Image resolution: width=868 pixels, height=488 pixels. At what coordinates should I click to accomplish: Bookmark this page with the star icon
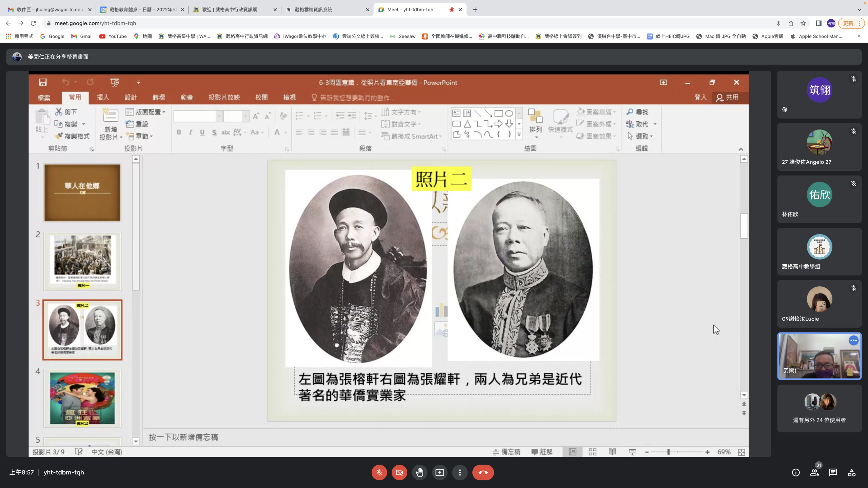(803, 23)
